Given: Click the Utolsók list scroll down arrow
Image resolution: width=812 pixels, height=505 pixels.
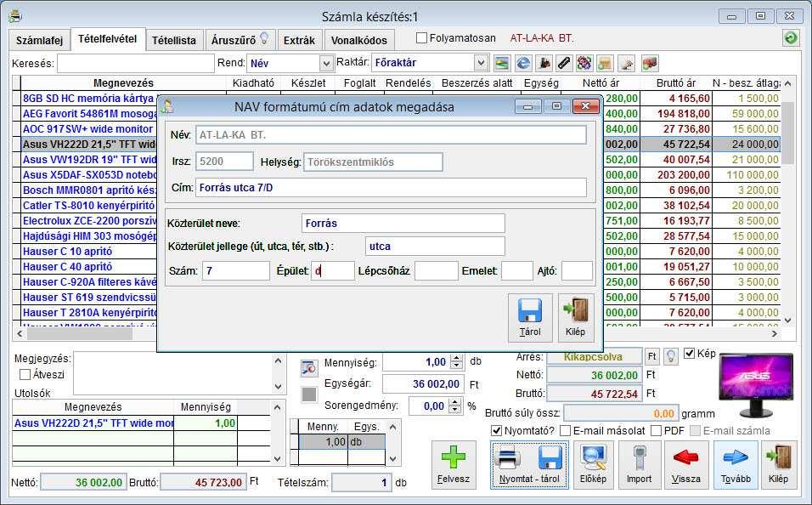Looking at the screenshot, I should tap(278, 458).
